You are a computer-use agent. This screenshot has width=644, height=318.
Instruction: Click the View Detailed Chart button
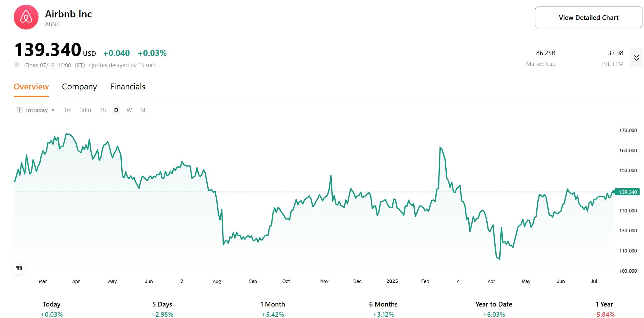tap(588, 17)
